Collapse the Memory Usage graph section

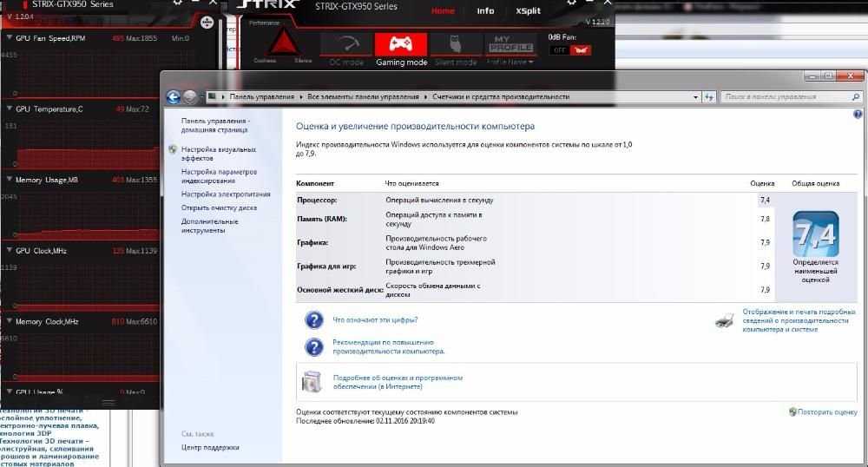point(10,180)
